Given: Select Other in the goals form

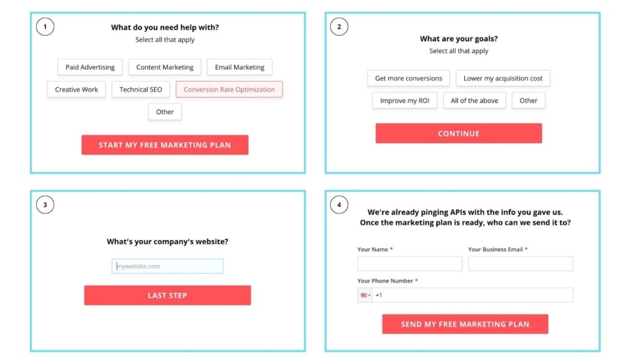Looking at the screenshot, I should coord(529,100).
